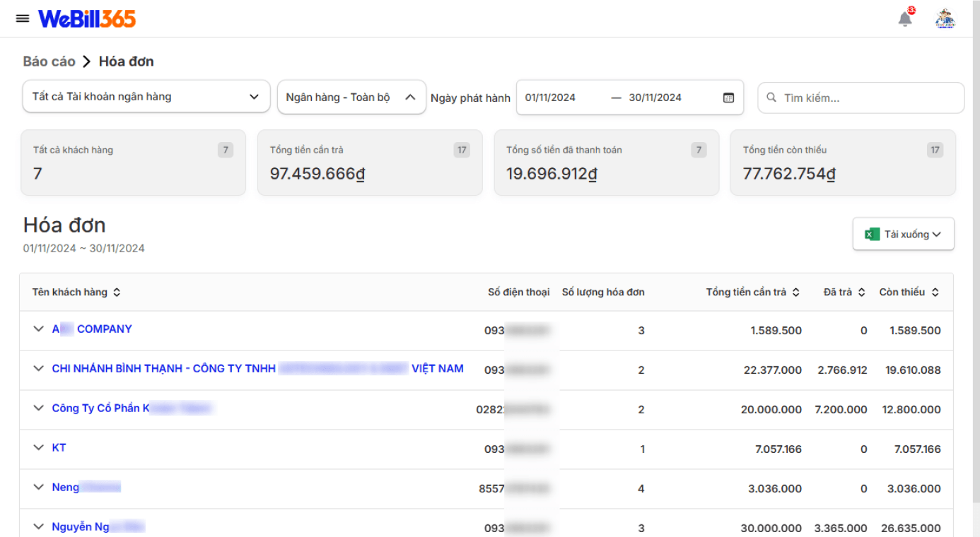Sort by Tên khách hàng column
The image size is (980, 537).
117,293
